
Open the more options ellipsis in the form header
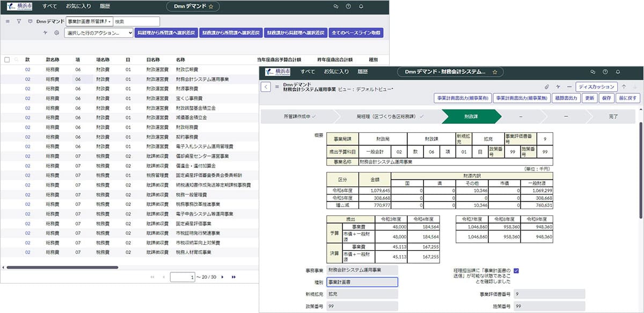point(568,86)
